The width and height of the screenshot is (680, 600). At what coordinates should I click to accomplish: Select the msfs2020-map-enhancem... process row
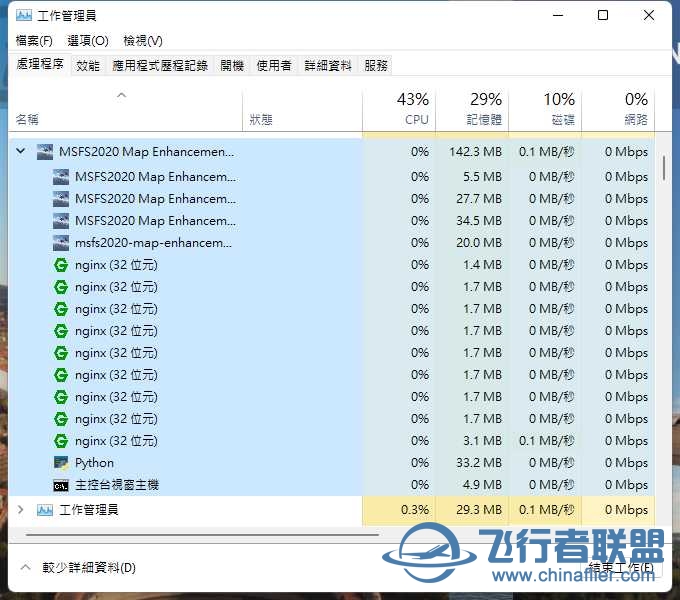click(331, 243)
